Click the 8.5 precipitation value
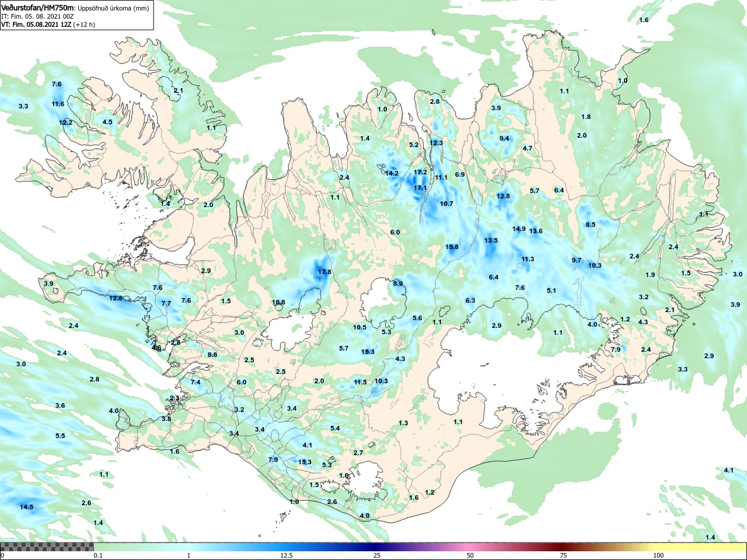Viewport: 747px width, 560px height. tap(591, 225)
